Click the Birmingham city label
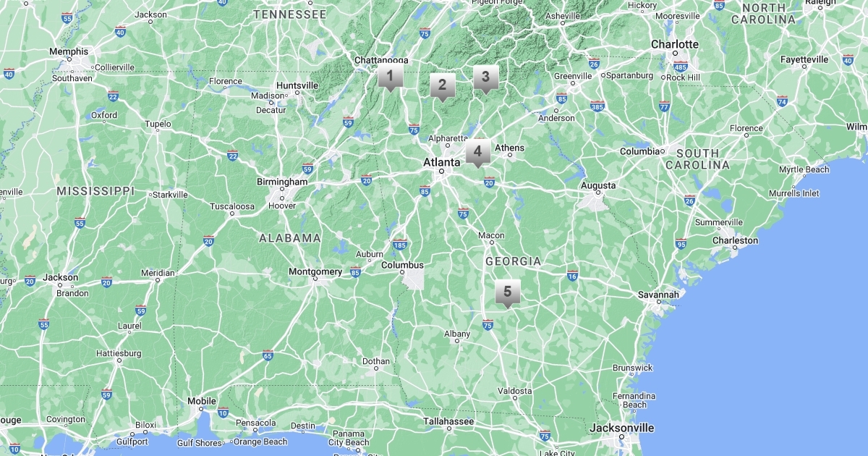Screen dimensions: 868x456 (282, 182)
